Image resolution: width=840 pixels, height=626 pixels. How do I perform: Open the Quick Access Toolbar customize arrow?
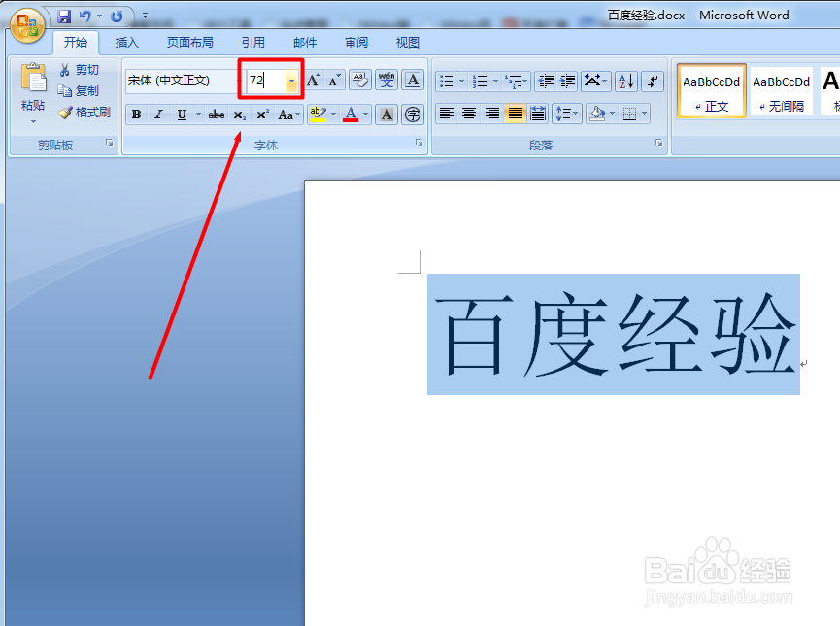145,16
